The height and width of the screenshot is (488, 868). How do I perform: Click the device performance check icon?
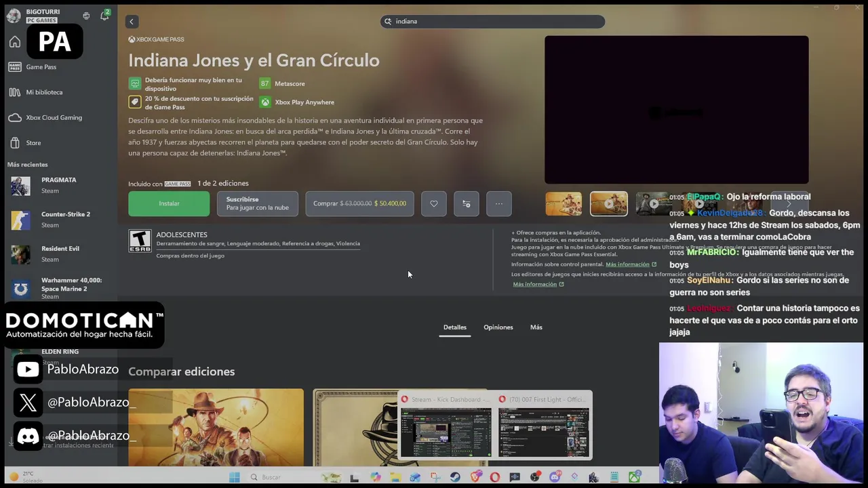coord(135,83)
